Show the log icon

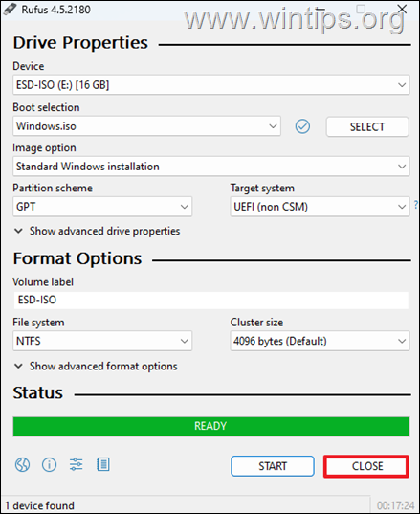click(103, 464)
